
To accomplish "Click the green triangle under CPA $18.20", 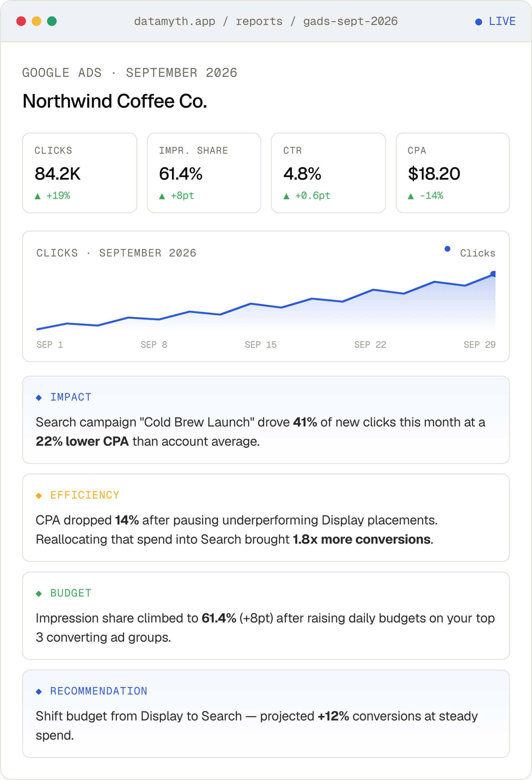I will point(410,196).
